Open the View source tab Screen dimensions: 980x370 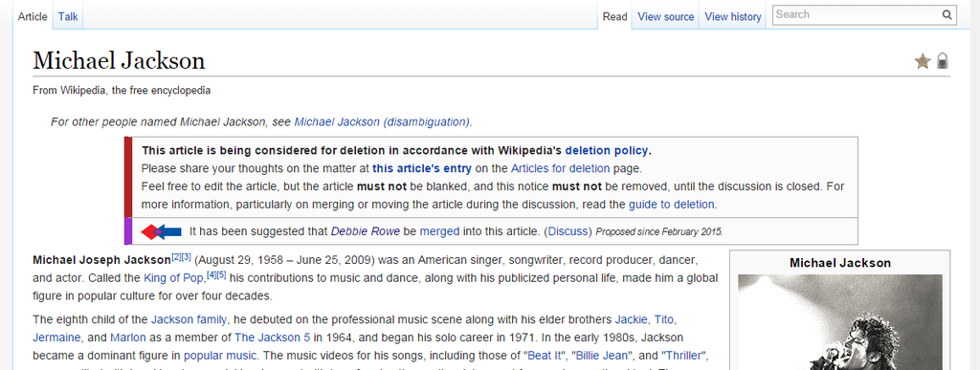point(666,17)
